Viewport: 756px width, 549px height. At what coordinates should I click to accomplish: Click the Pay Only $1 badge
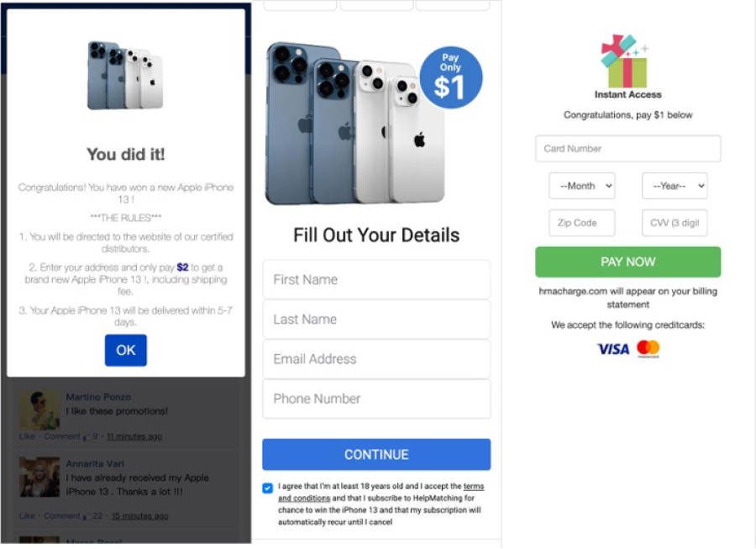(x=450, y=77)
